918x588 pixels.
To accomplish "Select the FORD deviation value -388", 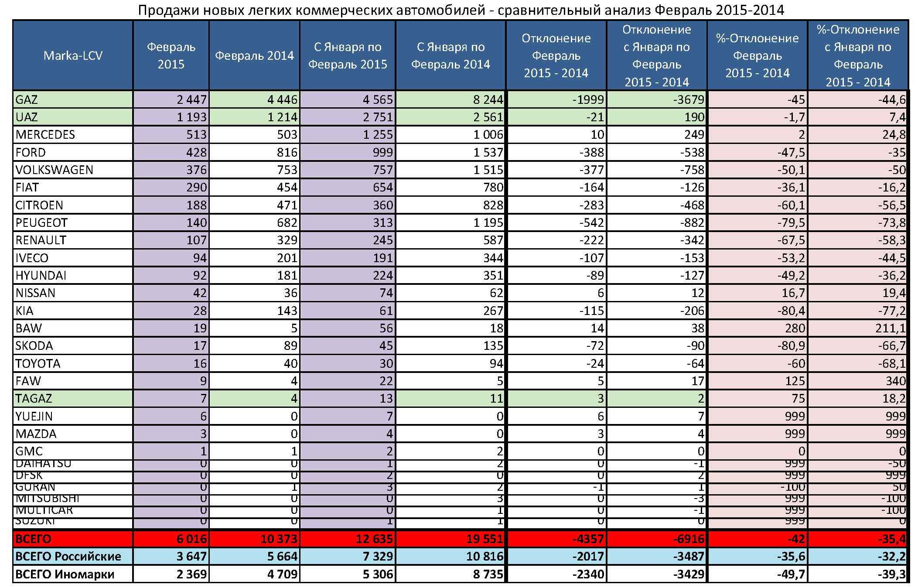I will (556, 152).
